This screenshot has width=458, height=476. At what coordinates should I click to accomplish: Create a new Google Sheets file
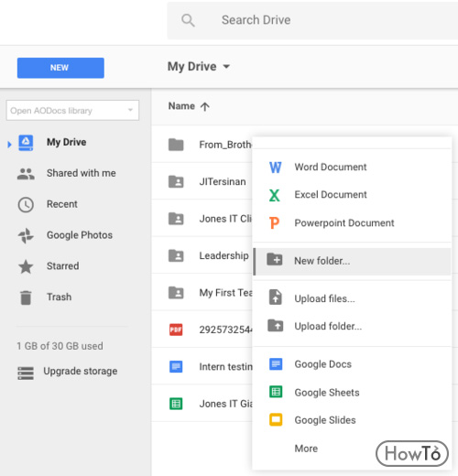352,393
